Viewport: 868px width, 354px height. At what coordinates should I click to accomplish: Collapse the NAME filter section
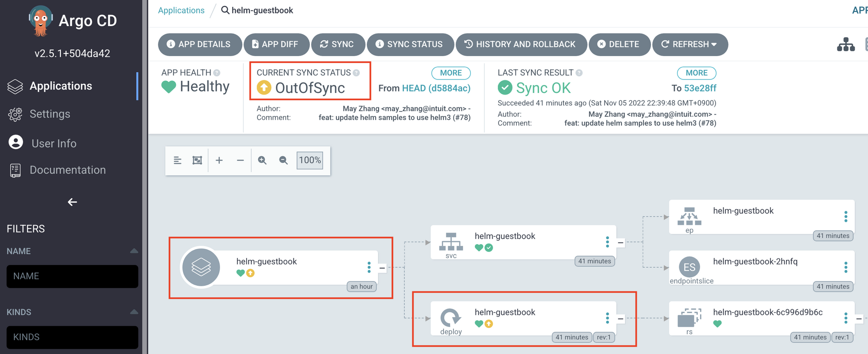pyautogui.click(x=134, y=251)
